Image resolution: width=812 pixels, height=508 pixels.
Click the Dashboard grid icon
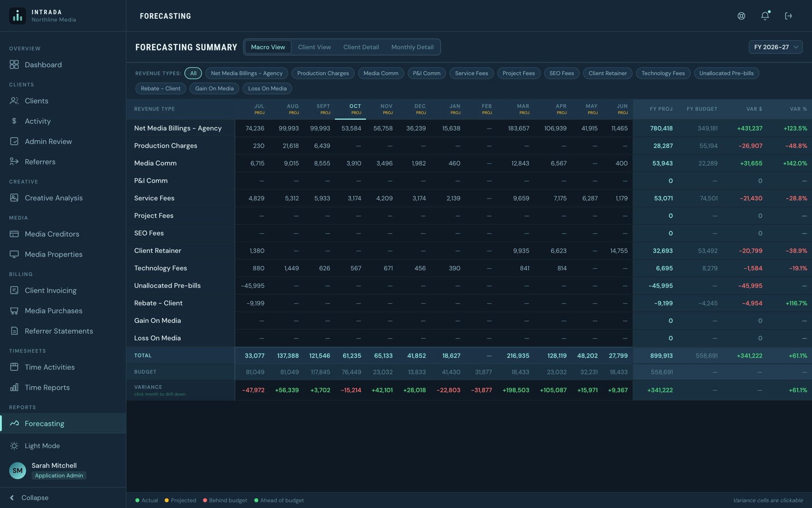point(14,65)
